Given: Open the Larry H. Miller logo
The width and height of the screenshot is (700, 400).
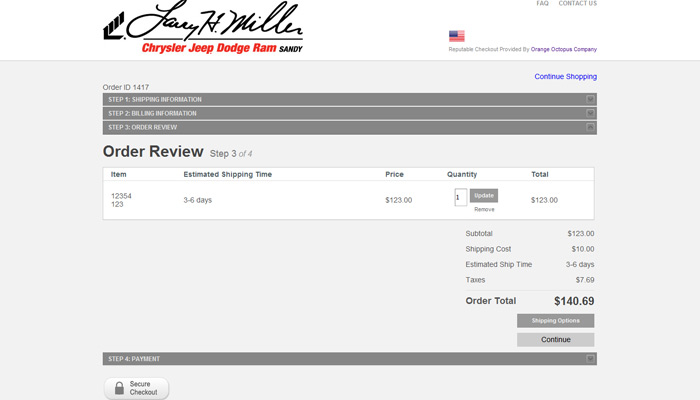Looking at the screenshot, I should point(203,28).
